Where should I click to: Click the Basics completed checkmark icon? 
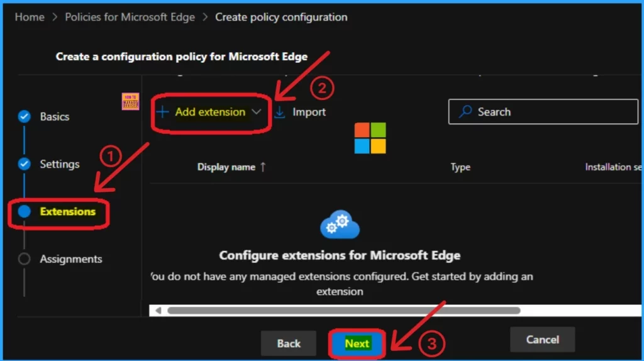coord(25,116)
